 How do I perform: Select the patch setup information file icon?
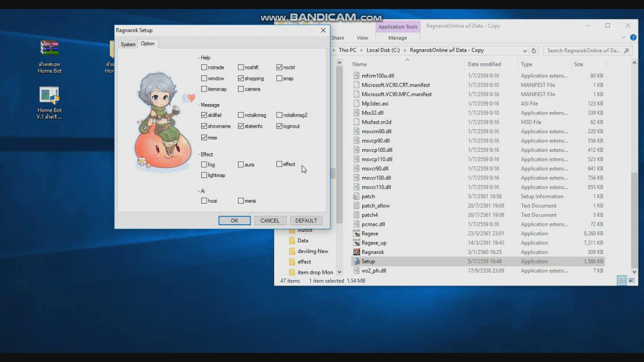coord(357,197)
